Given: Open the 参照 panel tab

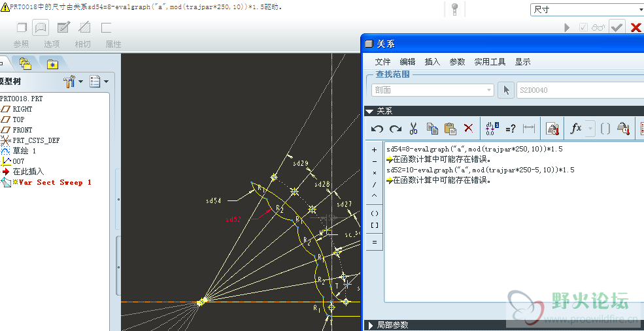Looking at the screenshot, I should 22,44.
